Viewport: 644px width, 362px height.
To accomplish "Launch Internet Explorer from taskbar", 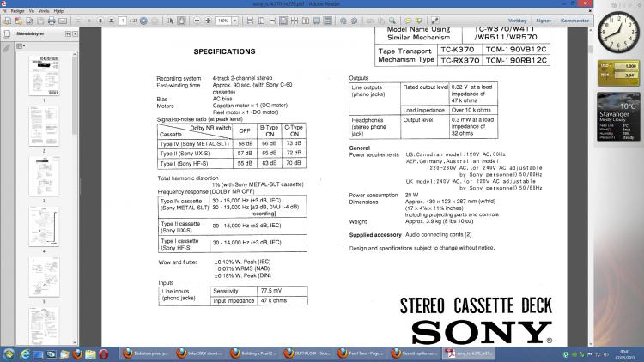I will coord(25,353).
